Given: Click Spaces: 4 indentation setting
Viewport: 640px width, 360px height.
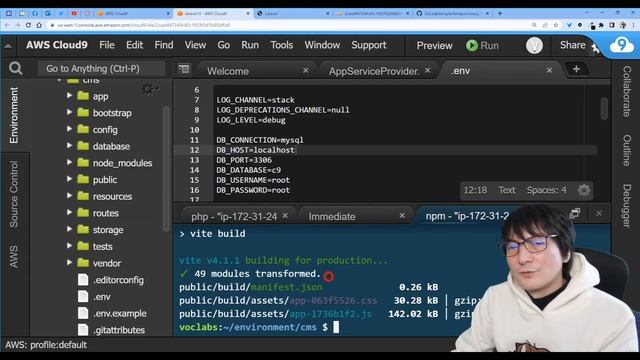Looking at the screenshot, I should 546,190.
